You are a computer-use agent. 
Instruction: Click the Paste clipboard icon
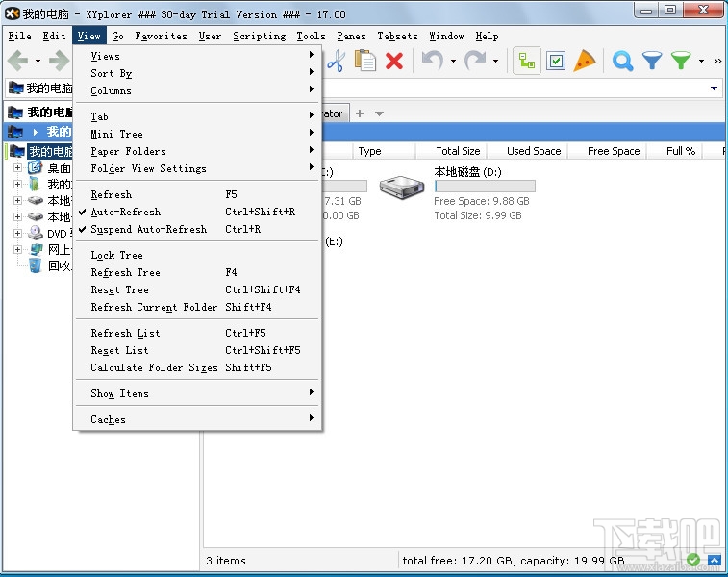click(x=364, y=61)
